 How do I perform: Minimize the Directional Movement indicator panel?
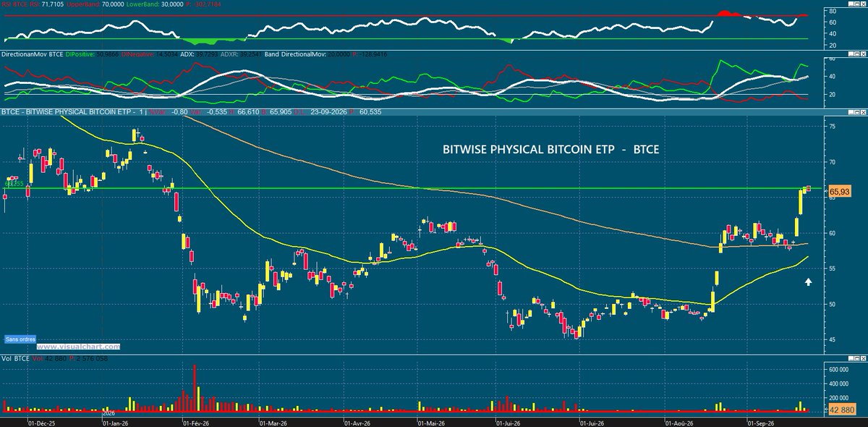(851, 54)
